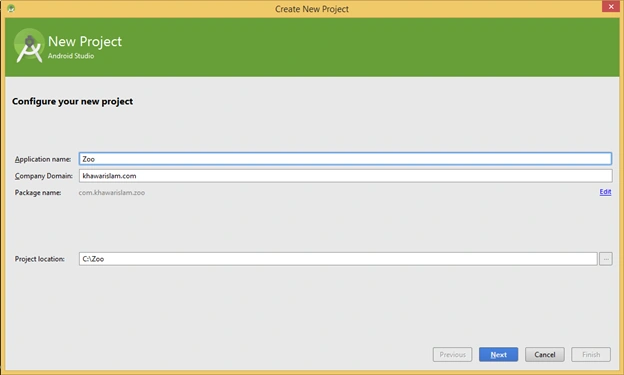Click into the Company Domain field
The width and height of the screenshot is (624, 375).
pos(345,176)
